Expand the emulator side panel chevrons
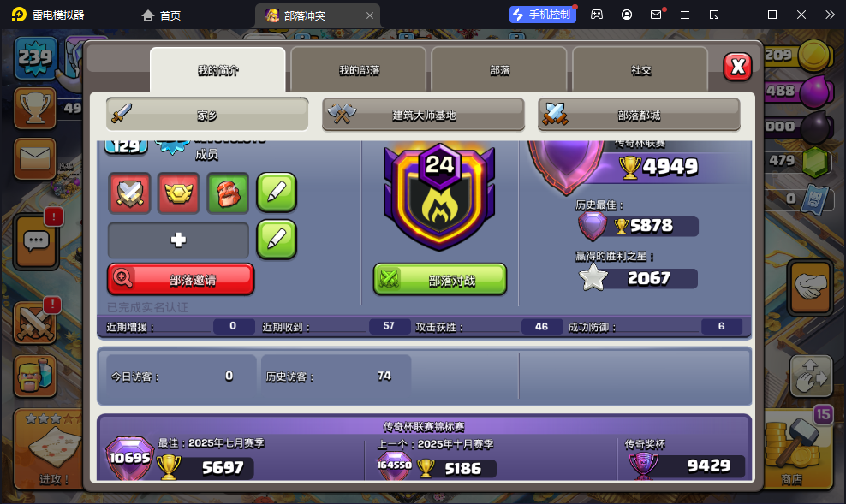 coord(831,15)
